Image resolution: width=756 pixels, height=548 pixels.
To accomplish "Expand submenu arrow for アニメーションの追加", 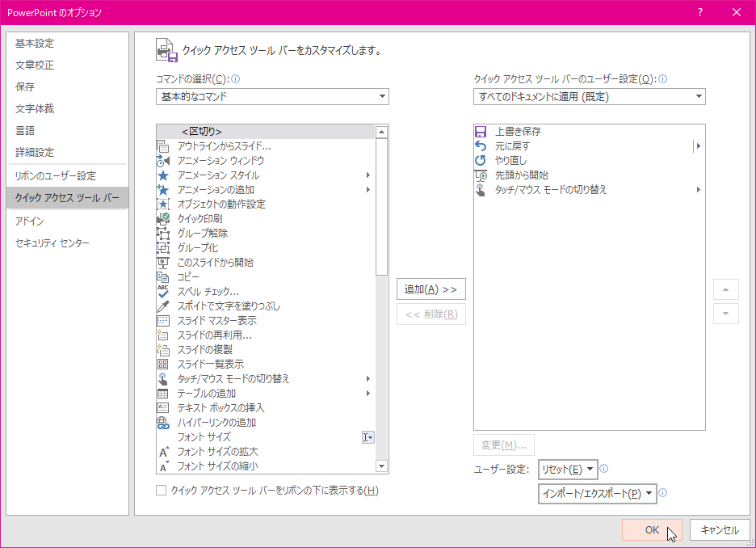I will [367, 190].
